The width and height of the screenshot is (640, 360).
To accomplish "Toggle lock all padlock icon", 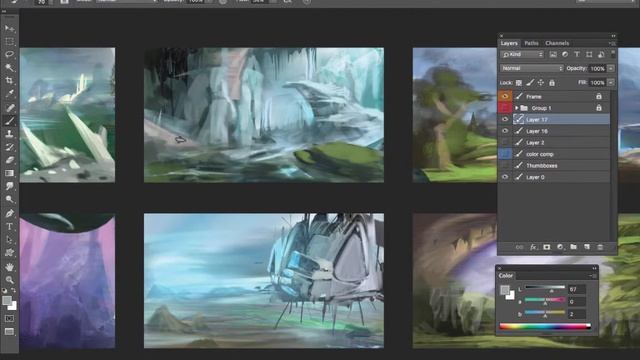I will point(552,83).
